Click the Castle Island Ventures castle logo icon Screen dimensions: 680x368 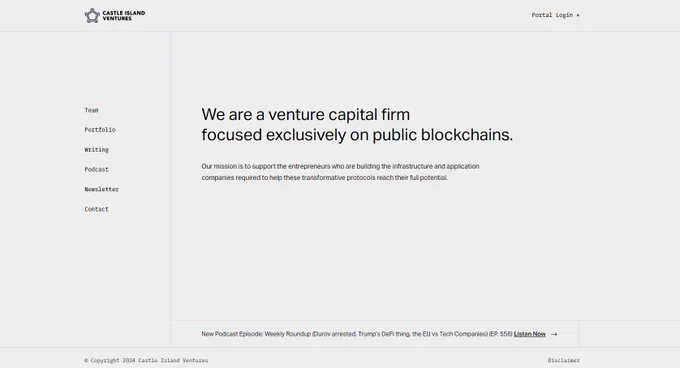[92, 16]
